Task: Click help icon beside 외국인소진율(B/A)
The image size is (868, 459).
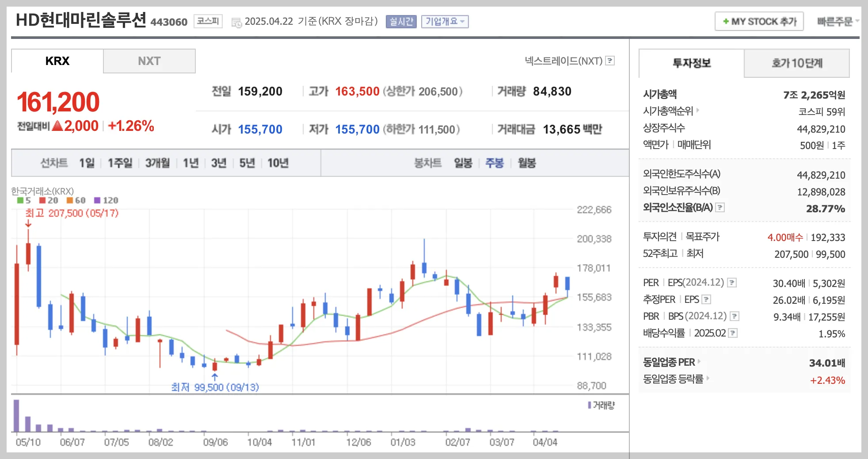Action: [x=720, y=207]
